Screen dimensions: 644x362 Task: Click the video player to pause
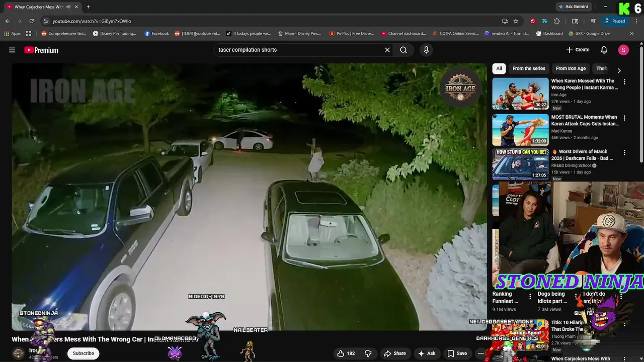tap(250, 196)
